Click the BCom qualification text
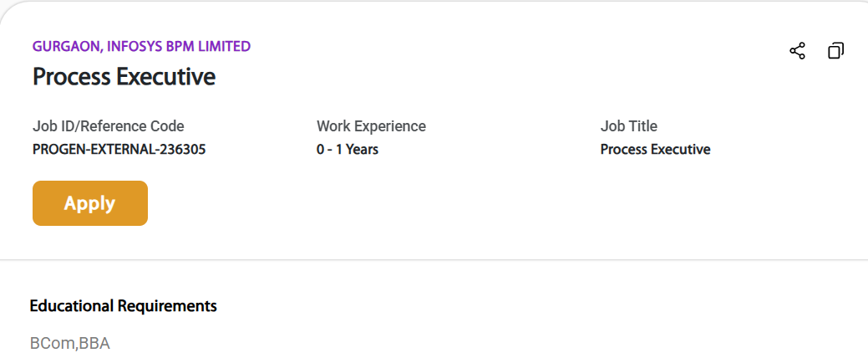Viewport: 868px width, 358px height. pos(52,343)
